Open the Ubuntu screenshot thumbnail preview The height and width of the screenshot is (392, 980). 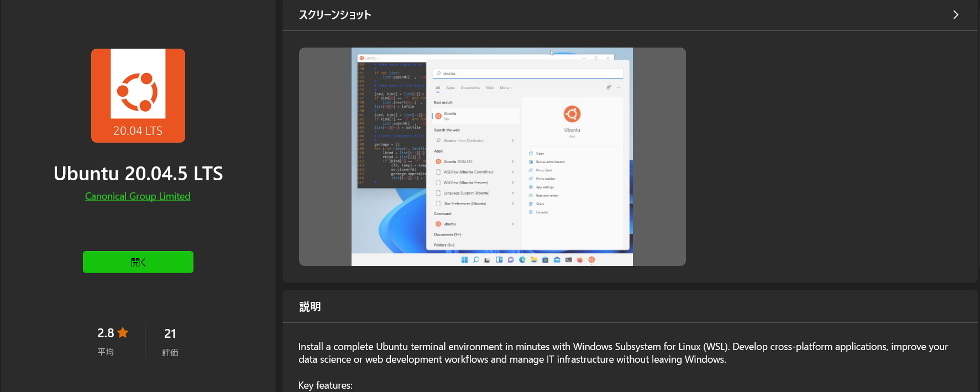492,156
